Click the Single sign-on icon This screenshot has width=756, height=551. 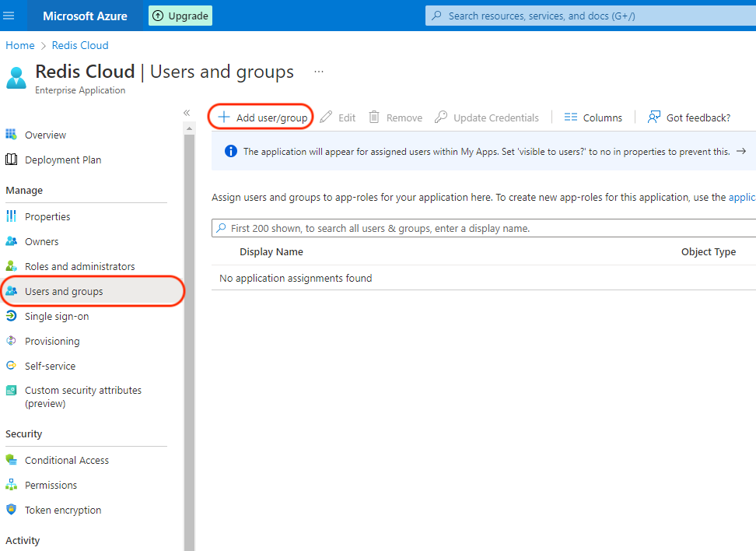click(12, 316)
